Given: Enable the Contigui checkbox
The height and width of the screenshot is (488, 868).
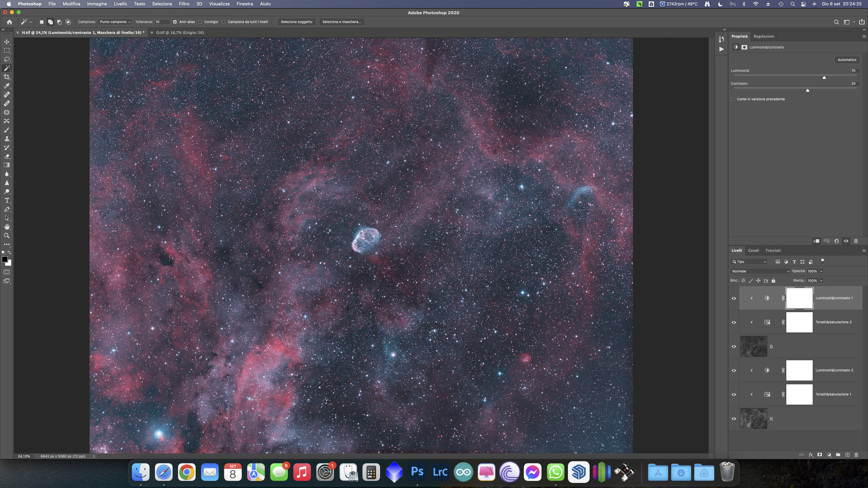Looking at the screenshot, I should [200, 22].
